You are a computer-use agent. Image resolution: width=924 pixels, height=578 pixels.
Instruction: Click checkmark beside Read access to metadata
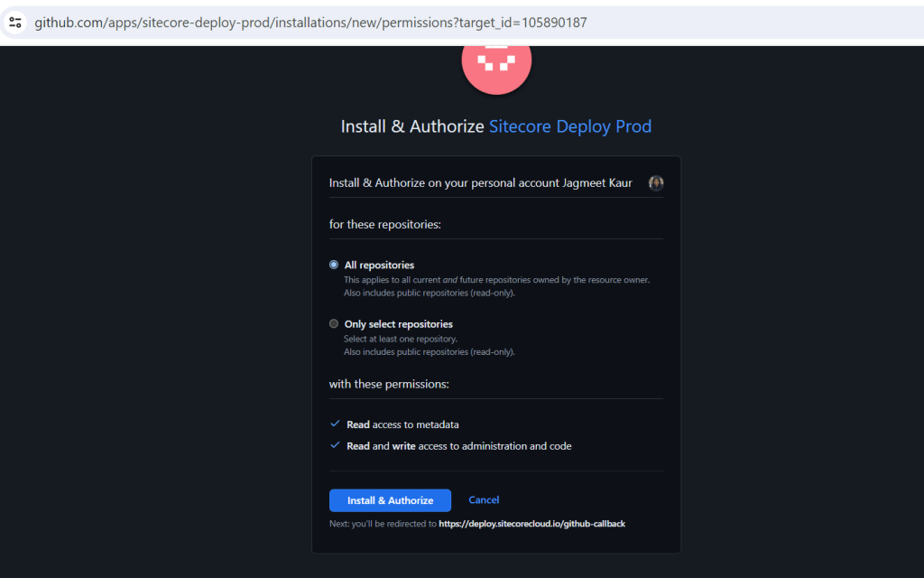[335, 424]
